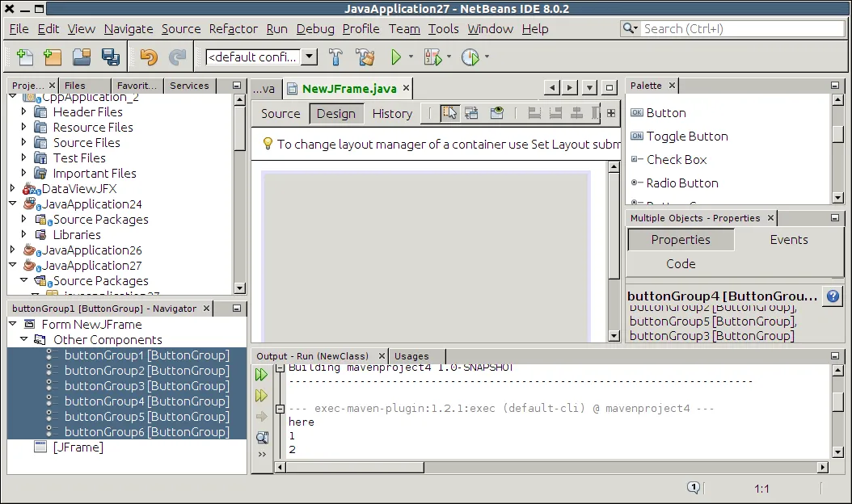852x504 pixels.
Task: Open Profile Project dropdown arrow
Action: click(487, 57)
